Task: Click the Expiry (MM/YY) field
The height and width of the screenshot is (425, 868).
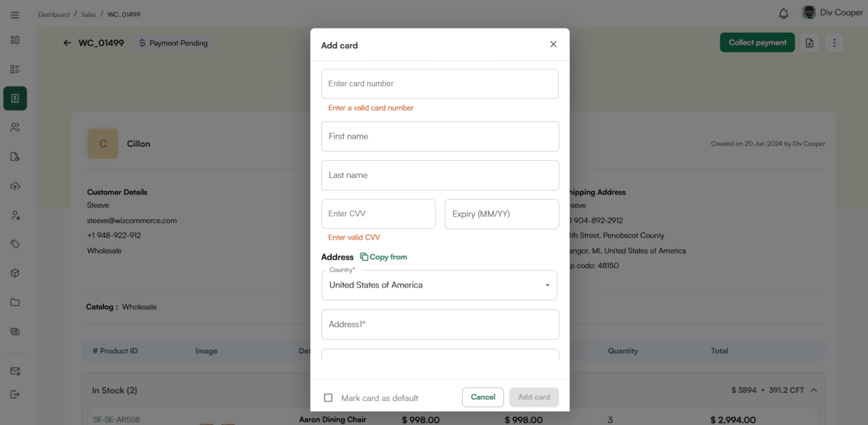Action: click(501, 214)
